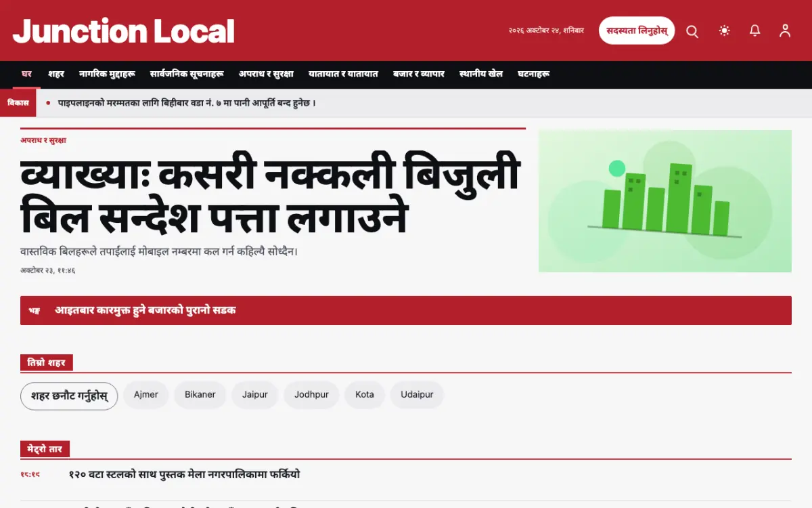
Task: Open स्थानीय खेल nav item
Action: pyautogui.click(x=481, y=75)
